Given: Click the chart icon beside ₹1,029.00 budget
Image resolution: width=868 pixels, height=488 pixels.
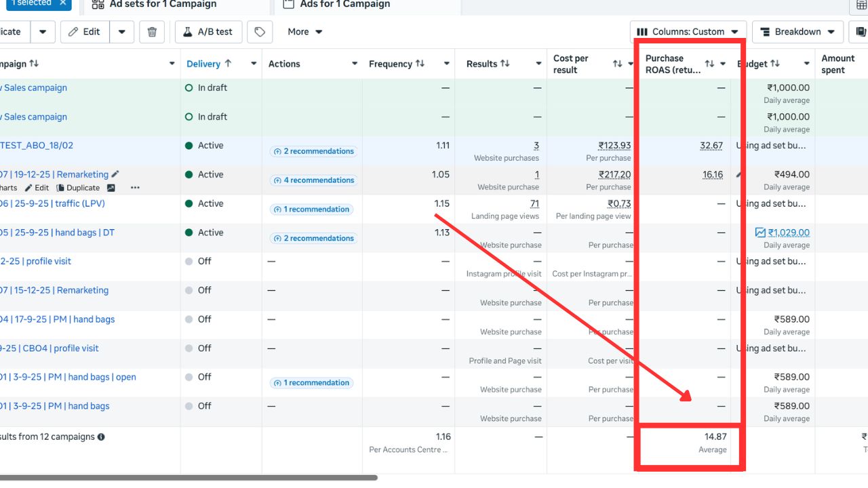Looking at the screenshot, I should [x=760, y=232].
